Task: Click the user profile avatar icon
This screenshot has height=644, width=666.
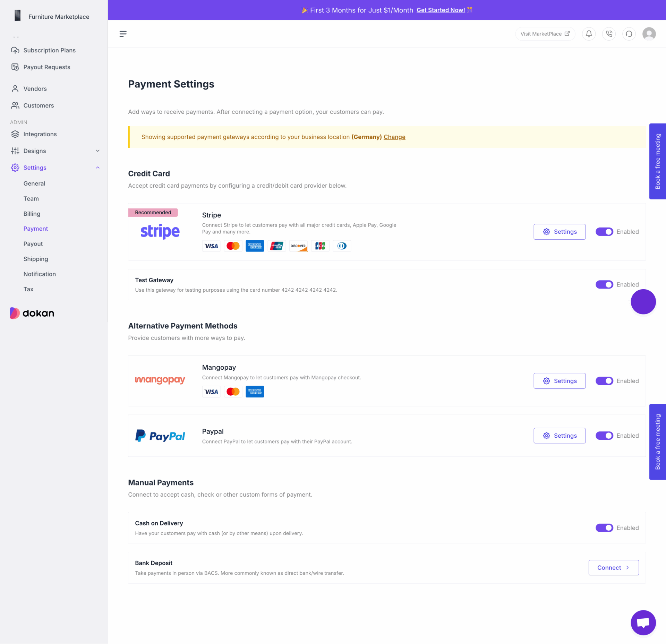Action: tap(650, 33)
